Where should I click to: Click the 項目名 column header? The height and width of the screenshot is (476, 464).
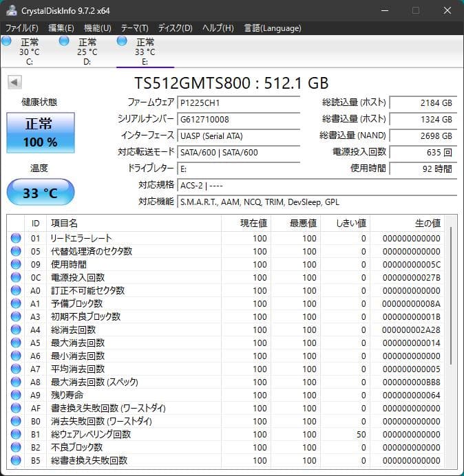pos(134,223)
